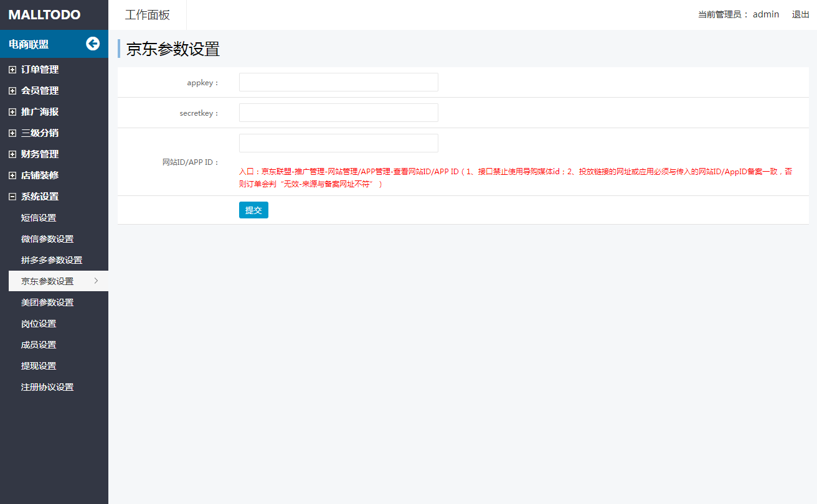Click the red 入口 hint text

click(516, 178)
